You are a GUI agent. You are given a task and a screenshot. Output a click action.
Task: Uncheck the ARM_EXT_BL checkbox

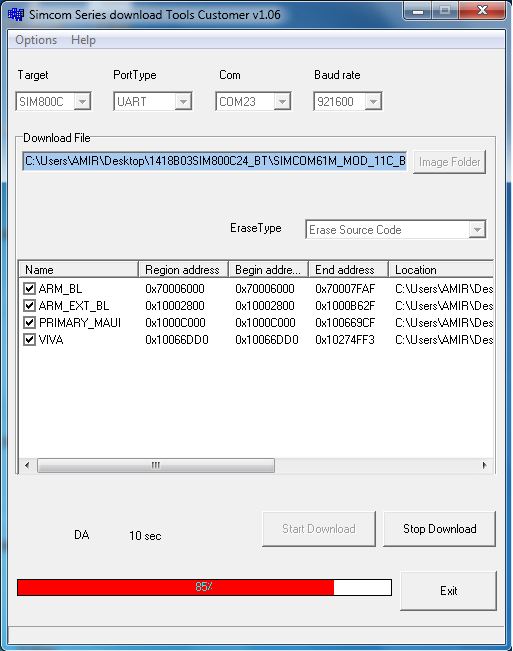coord(29,306)
